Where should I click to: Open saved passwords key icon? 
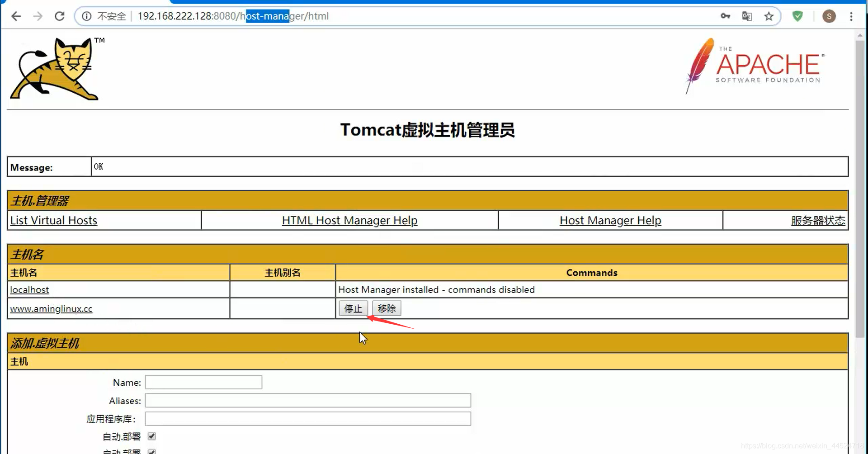coord(725,16)
